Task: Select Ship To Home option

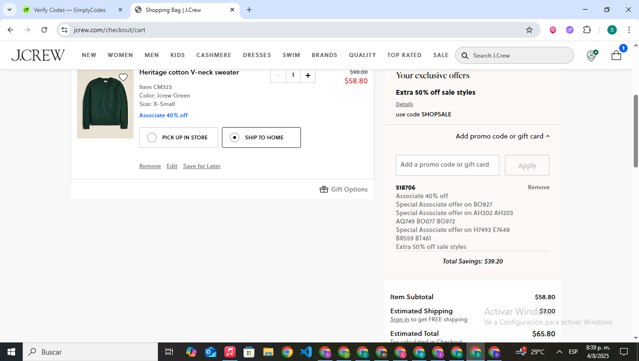Action: tap(261, 137)
